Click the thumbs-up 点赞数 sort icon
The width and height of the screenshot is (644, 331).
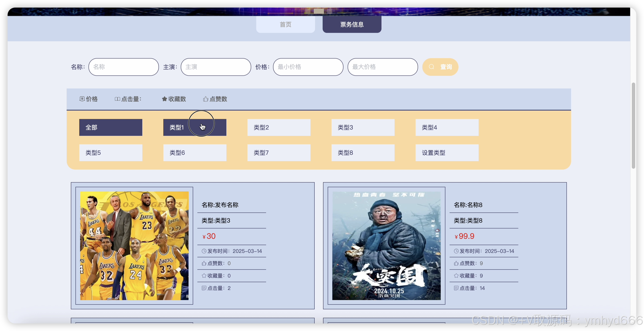tap(206, 99)
